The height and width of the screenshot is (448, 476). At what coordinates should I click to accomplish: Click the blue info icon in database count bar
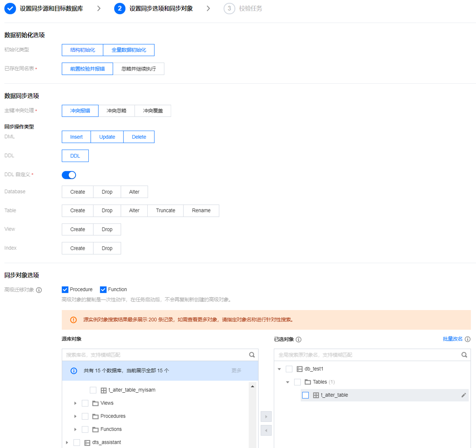[x=74, y=371]
